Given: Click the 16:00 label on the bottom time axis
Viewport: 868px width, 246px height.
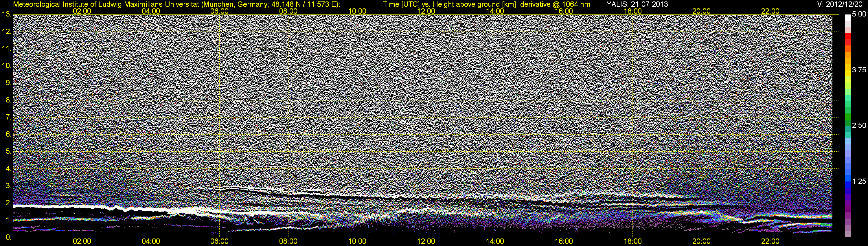Looking at the screenshot, I should click(x=564, y=241).
